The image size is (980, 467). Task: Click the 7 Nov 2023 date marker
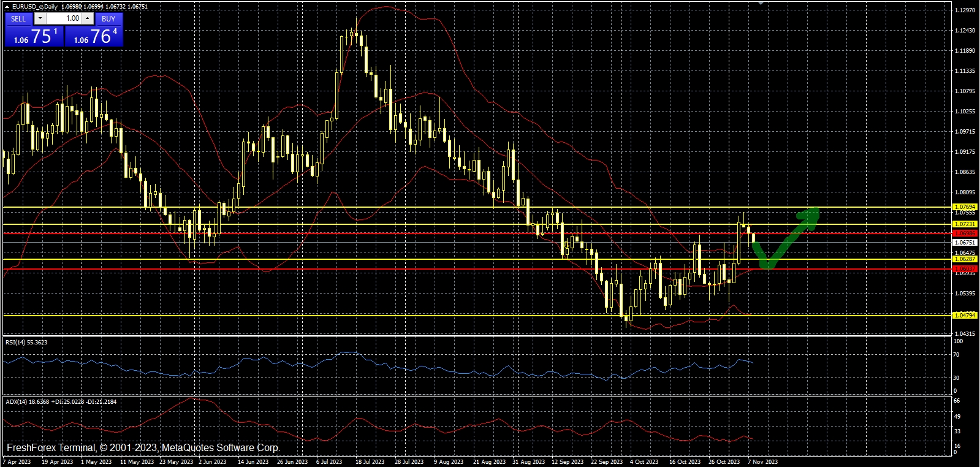(x=762, y=462)
